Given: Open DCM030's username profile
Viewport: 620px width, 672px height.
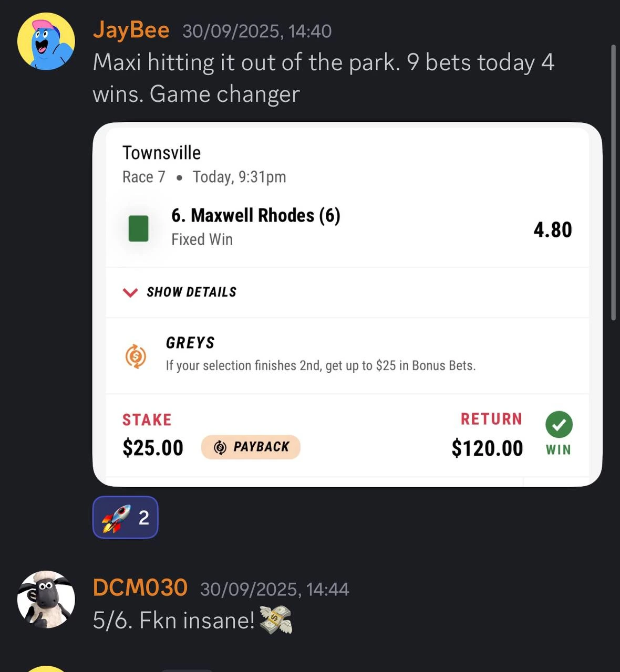Looking at the screenshot, I should coord(140,587).
